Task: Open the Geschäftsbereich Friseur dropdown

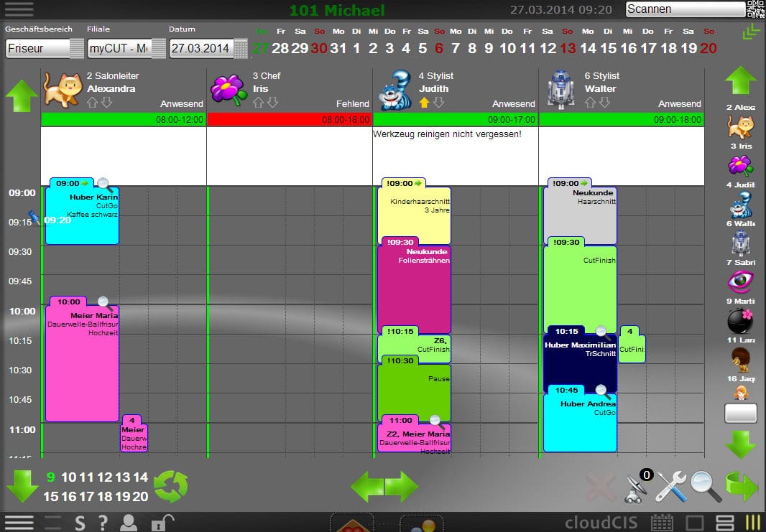Action: click(x=45, y=48)
